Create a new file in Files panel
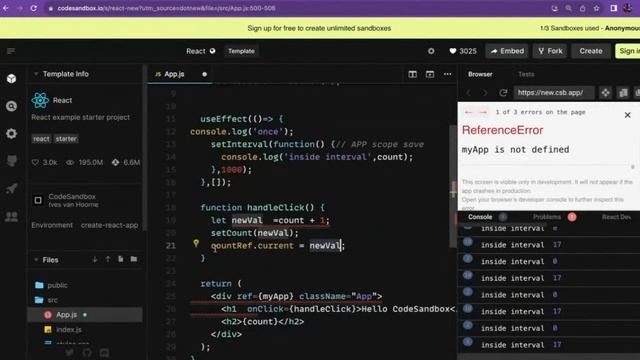Viewport: 640px width, 360px height. click(121, 259)
